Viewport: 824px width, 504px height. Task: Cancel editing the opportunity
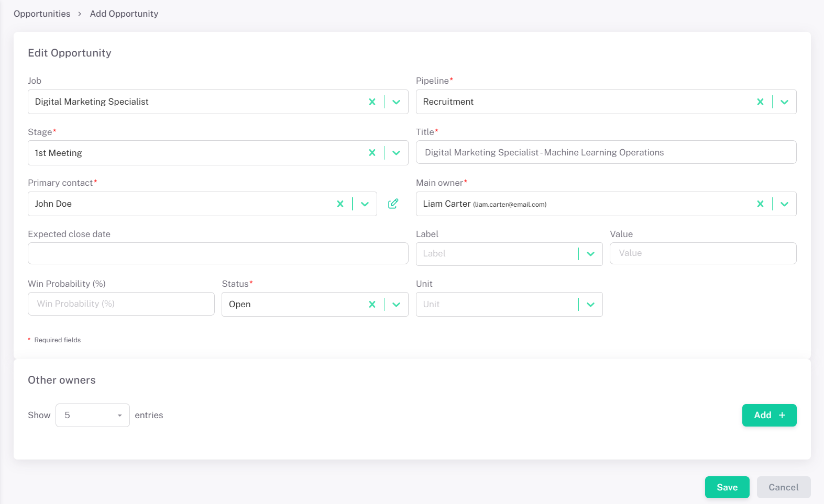point(783,487)
